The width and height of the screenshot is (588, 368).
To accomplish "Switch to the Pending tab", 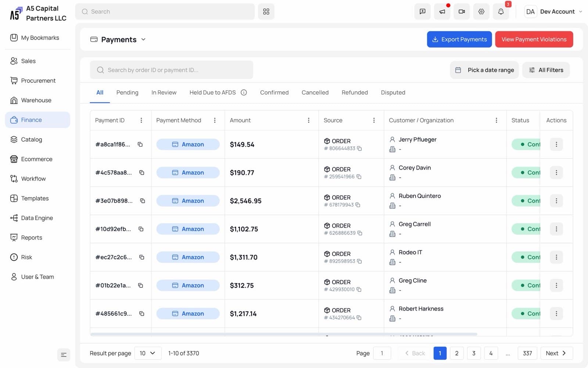I will tap(127, 93).
